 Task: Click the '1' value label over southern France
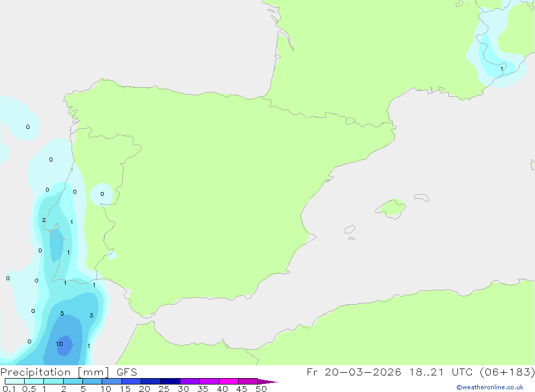point(502,69)
